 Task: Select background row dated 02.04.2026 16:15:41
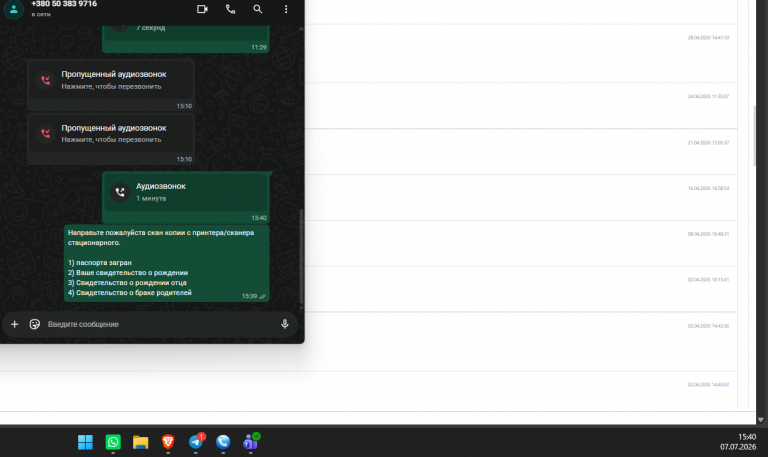521,289
